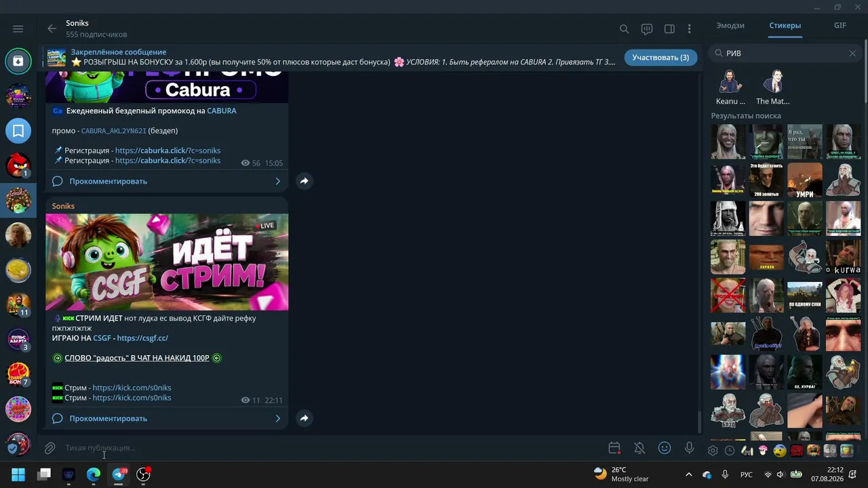Open the weather widget 26°C Mostly clear
Screen dimensions: 868x488
point(622,474)
